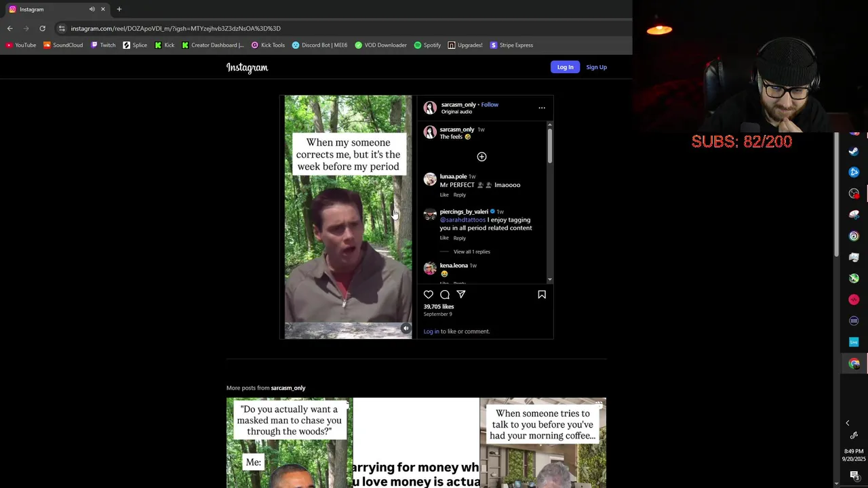
Task: Open the morning coffee post thumbnail
Action: [x=542, y=443]
